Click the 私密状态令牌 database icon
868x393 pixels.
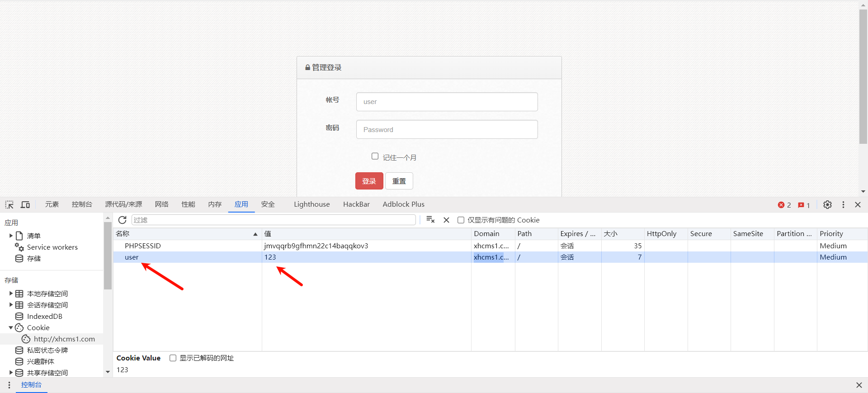(x=19, y=350)
